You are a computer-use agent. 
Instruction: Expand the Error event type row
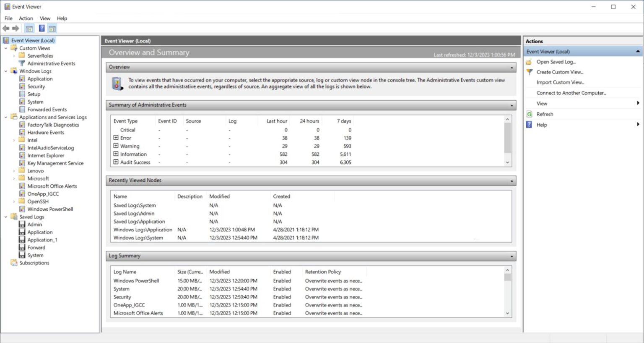(x=116, y=138)
